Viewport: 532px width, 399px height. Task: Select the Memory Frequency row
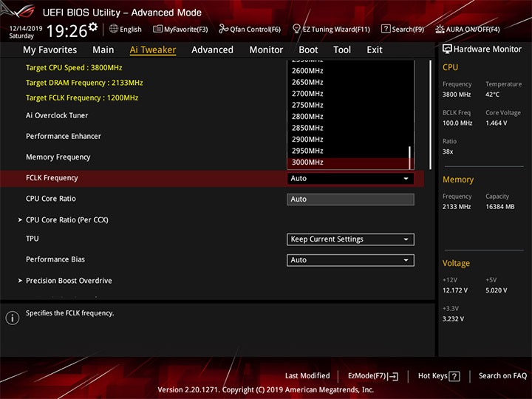58,157
